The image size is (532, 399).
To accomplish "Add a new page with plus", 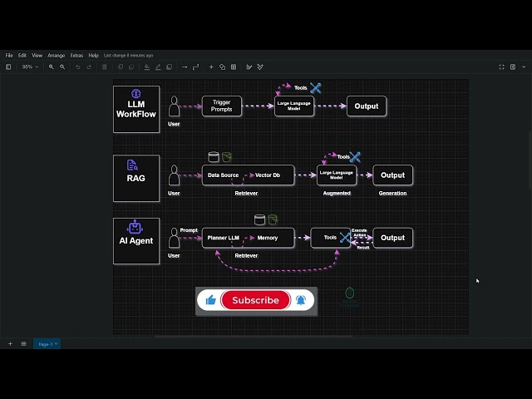I will pos(11,343).
